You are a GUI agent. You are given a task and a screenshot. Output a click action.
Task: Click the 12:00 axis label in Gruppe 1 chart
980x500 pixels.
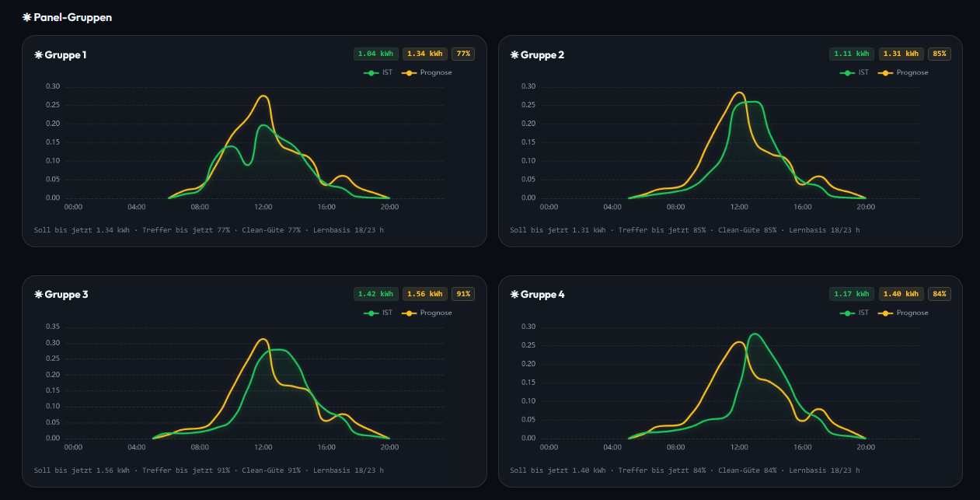[263, 207]
